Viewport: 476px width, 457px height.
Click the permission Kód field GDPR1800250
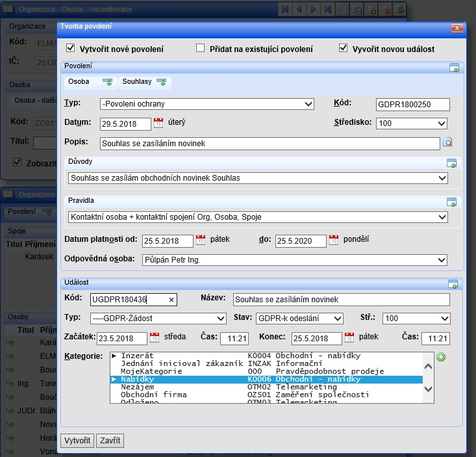coord(413,105)
